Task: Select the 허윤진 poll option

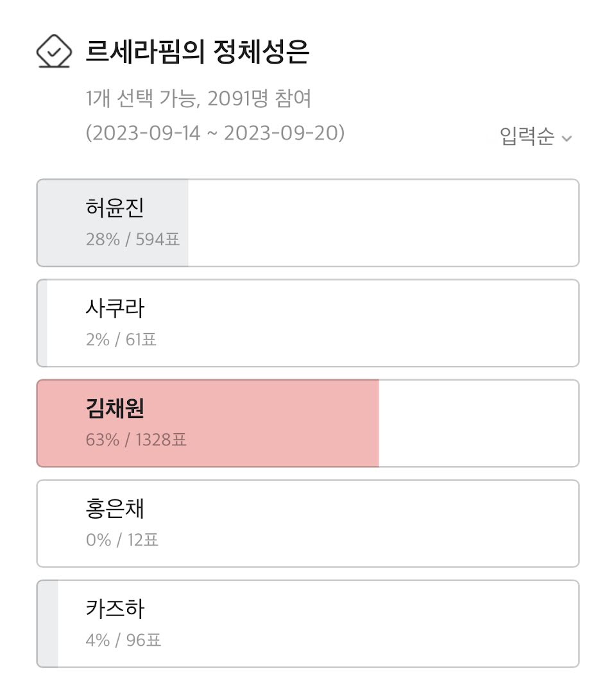Action: click(x=308, y=223)
